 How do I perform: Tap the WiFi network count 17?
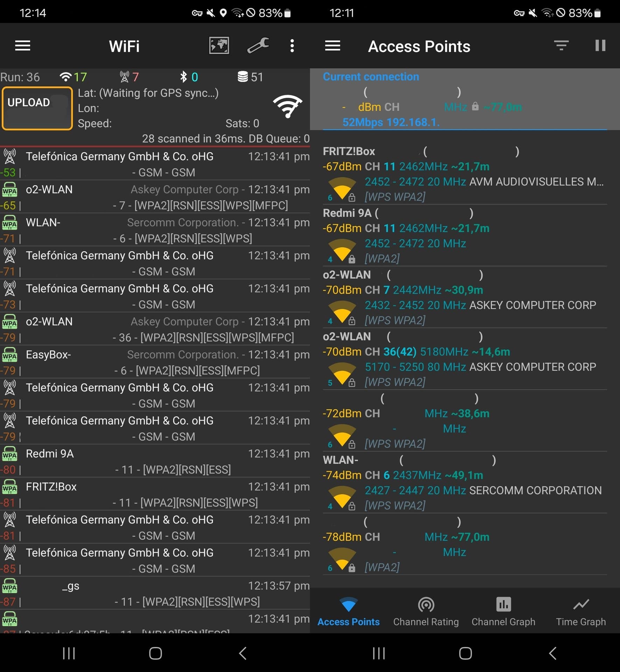coord(73,77)
